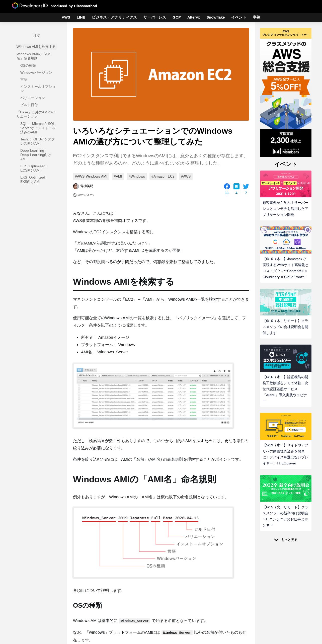
Task: Expand events with もっと見る chevron
Action: click(286, 540)
